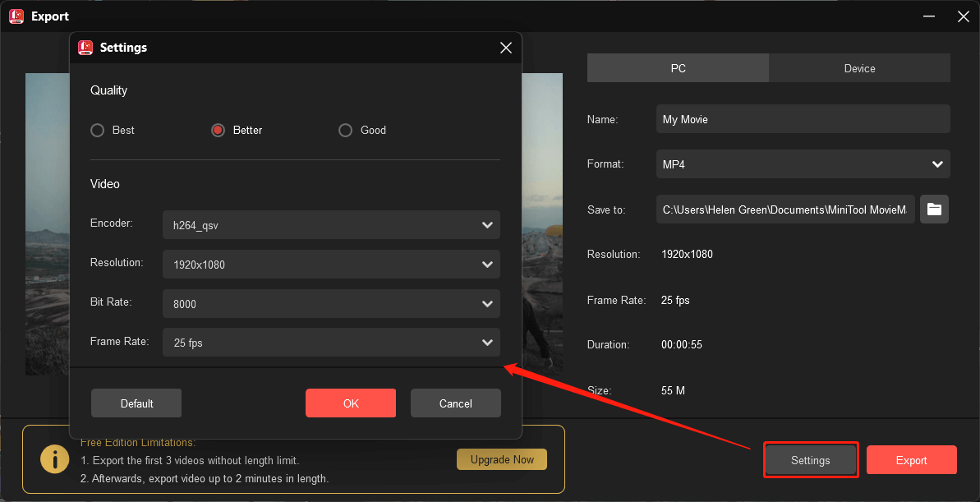Click the Free Edition Limitations heading
Image resolution: width=980 pixels, height=502 pixels.
pos(138,443)
